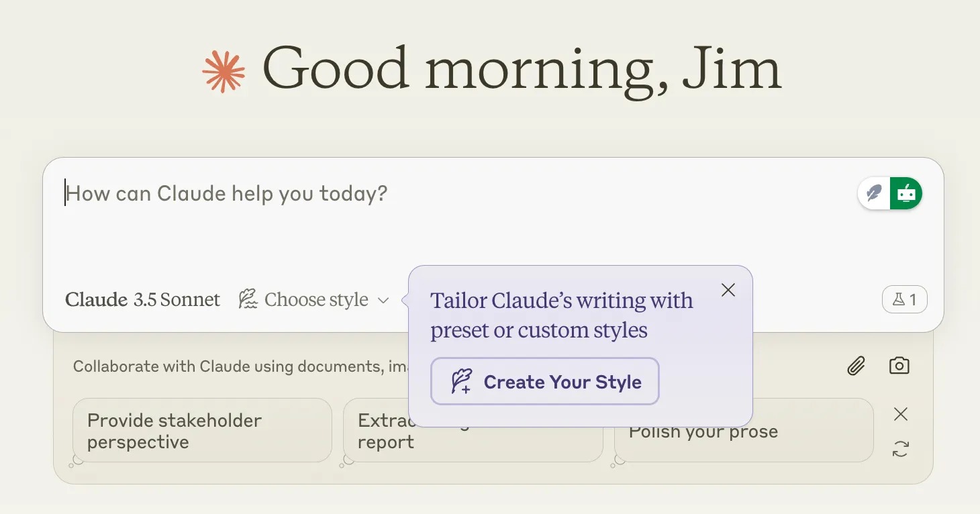Click the orange Claude starburst logo
This screenshot has height=514, width=980.
(224, 70)
